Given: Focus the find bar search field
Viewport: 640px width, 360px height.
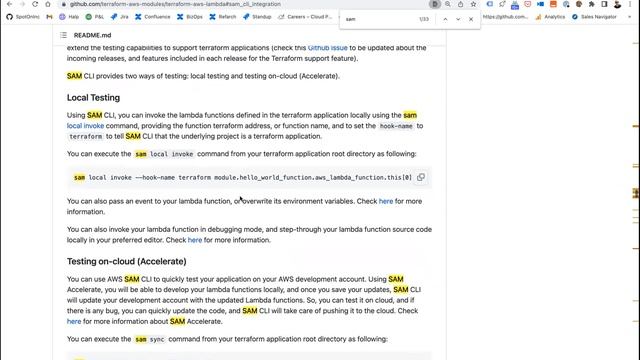Looking at the screenshot, I should tap(380, 19).
